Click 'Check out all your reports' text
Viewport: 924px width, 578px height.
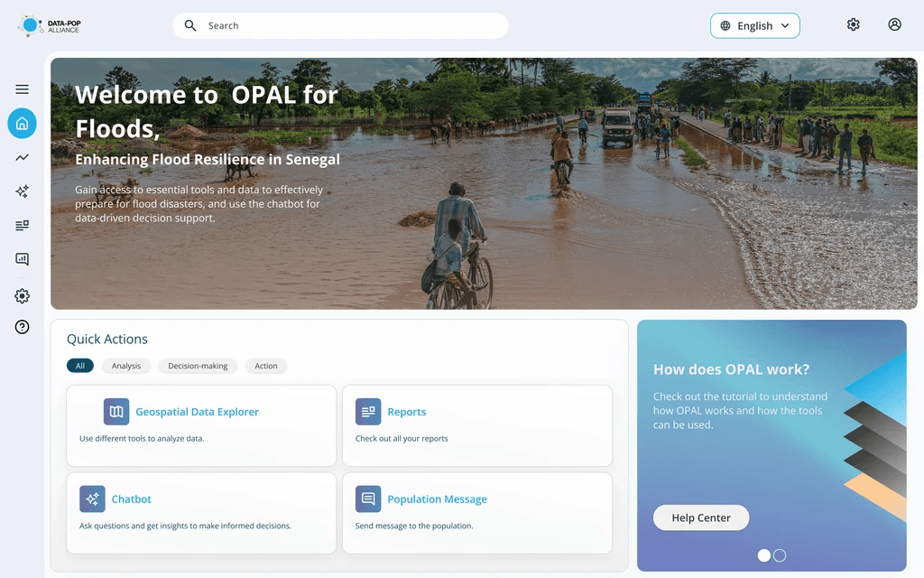(402, 438)
